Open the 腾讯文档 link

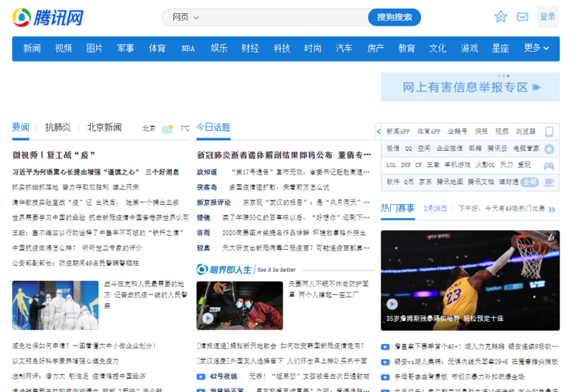pos(481,182)
